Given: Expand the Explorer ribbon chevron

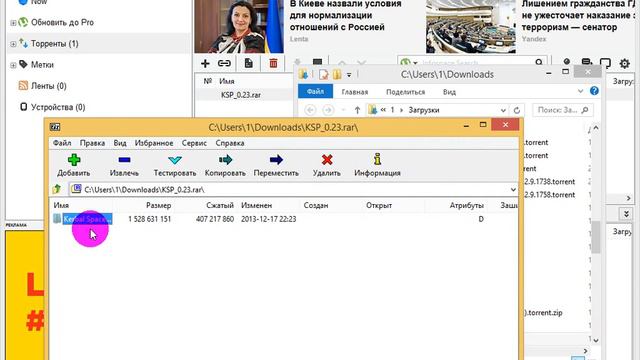Looking at the screenshot, I should [580, 91].
